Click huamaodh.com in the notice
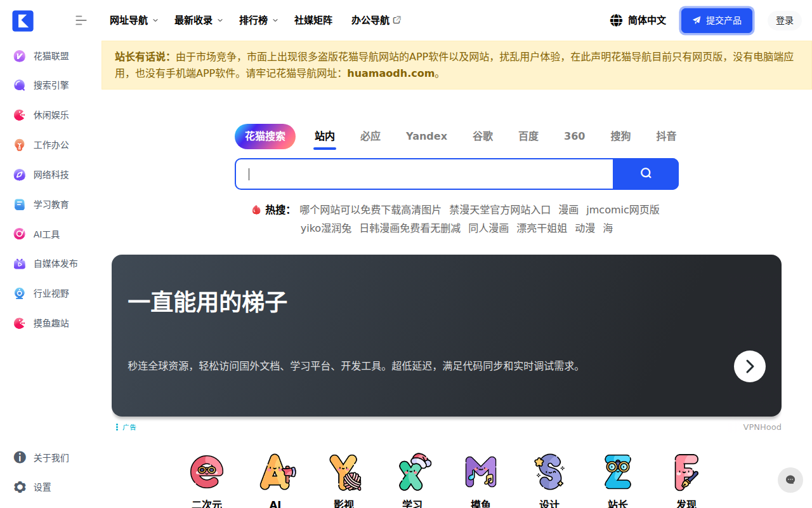This screenshot has height=508, width=812. 391,73
